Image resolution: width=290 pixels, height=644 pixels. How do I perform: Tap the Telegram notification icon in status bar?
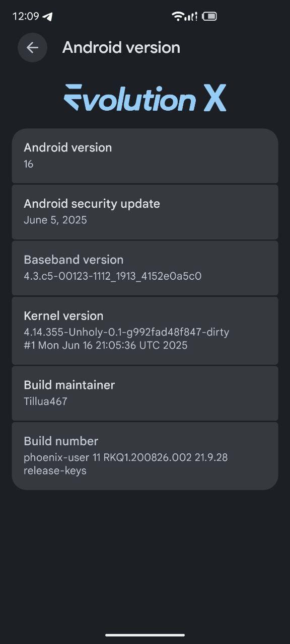[48, 17]
